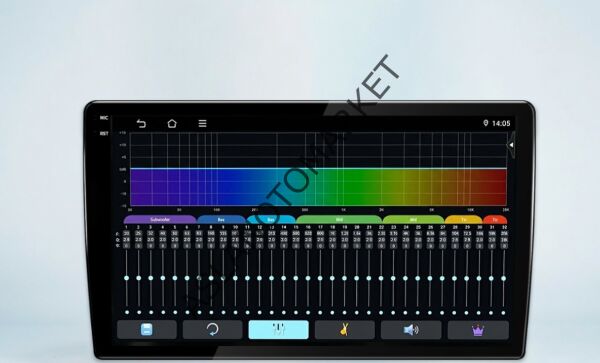Click the band 16 gain slider knob

click(308, 278)
